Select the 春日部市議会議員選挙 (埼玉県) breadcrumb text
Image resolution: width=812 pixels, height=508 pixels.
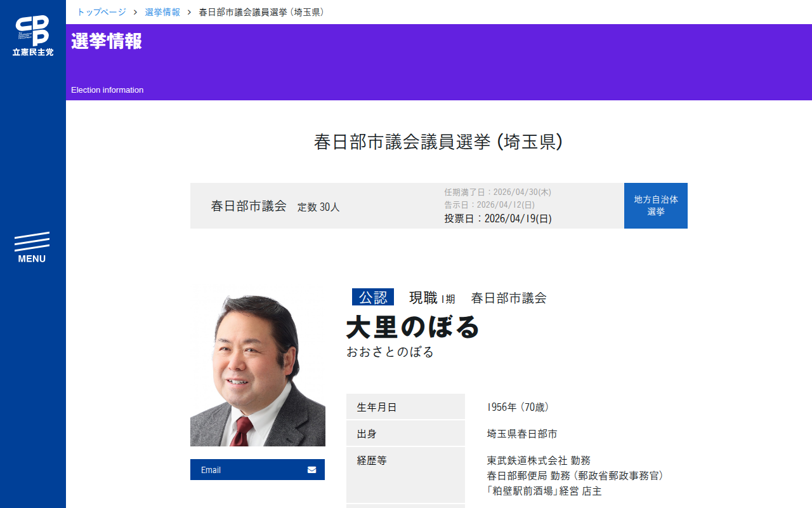[x=263, y=12]
